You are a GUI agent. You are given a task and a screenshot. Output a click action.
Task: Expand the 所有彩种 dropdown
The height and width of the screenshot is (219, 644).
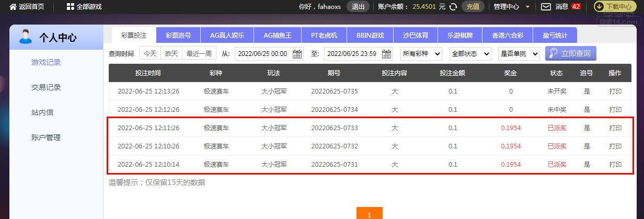(421, 54)
